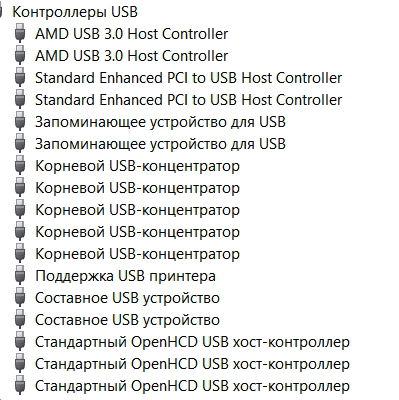Select the first AMD USB 3.0 Host Controller entry
The width and height of the screenshot is (399, 400).
pos(132,34)
